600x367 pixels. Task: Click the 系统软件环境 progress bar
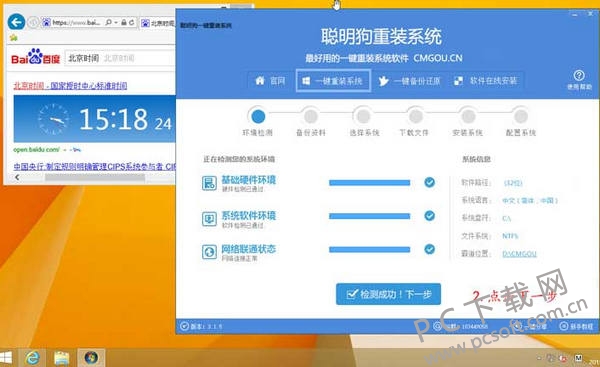(x=370, y=216)
